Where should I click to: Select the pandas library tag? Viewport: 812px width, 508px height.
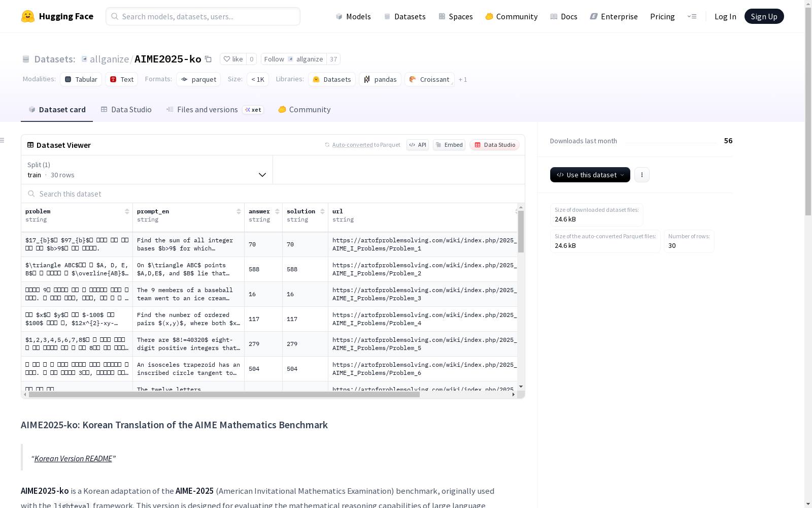click(x=380, y=79)
